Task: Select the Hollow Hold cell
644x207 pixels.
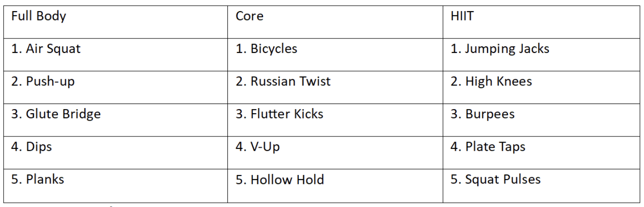Action: (x=279, y=179)
